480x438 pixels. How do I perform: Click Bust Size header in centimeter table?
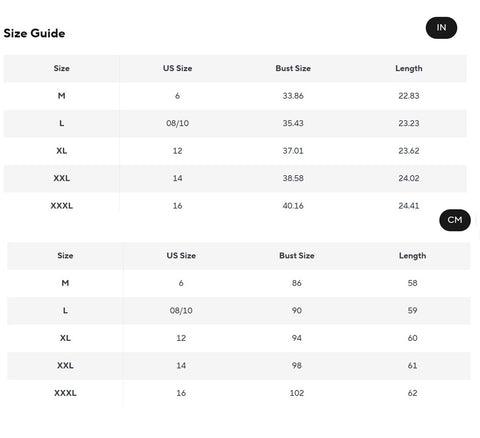(x=297, y=256)
